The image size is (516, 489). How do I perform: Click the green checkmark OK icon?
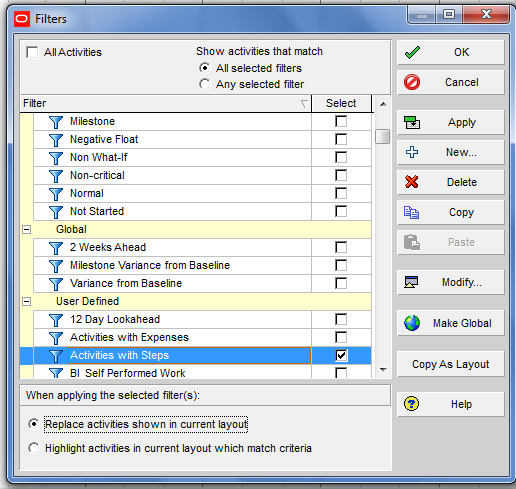412,52
